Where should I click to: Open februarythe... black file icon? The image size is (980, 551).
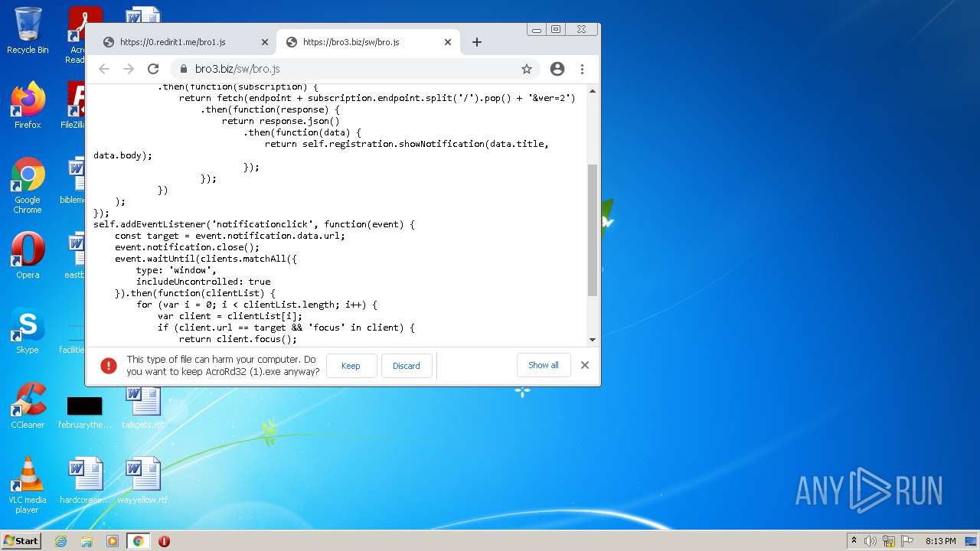point(84,412)
